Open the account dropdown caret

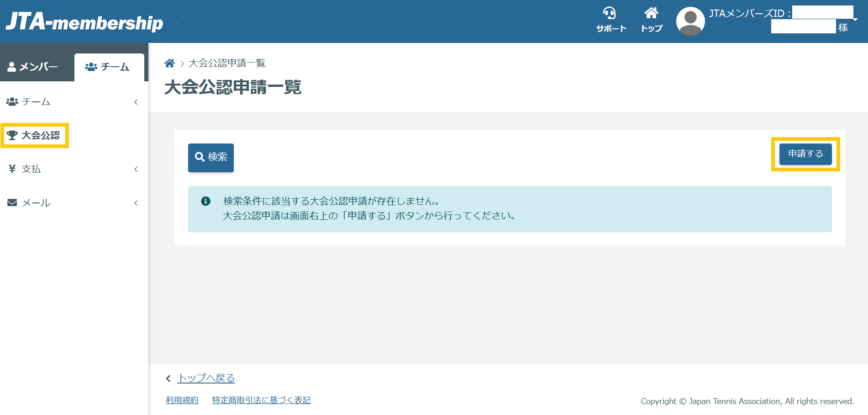(x=855, y=20)
